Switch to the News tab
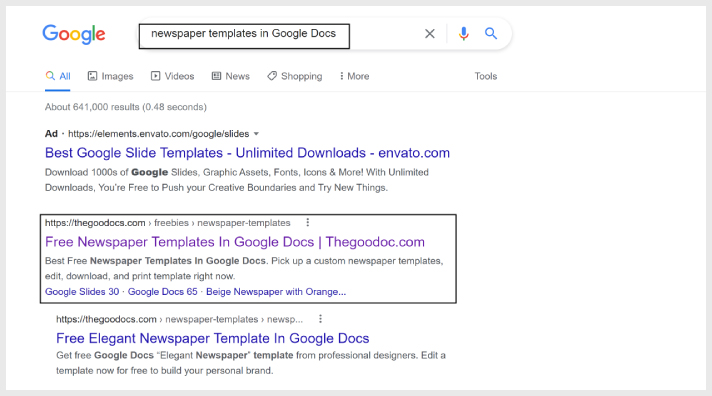This screenshot has width=712, height=396. tap(231, 76)
